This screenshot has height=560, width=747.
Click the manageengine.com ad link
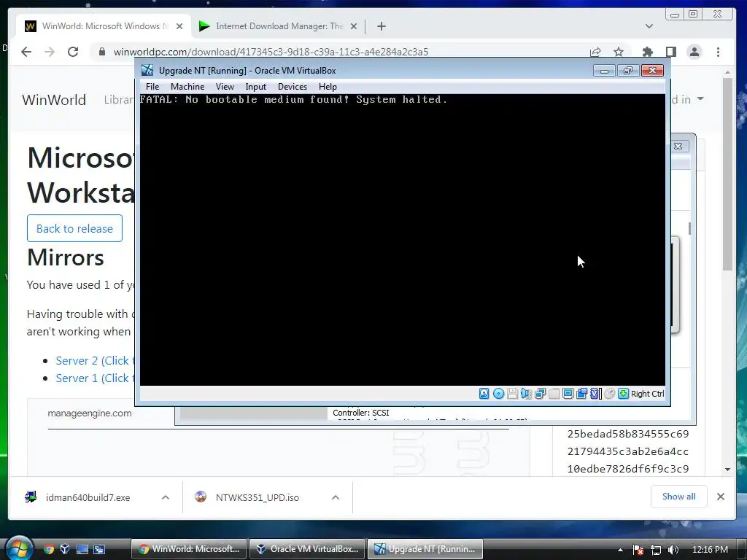[x=90, y=413]
